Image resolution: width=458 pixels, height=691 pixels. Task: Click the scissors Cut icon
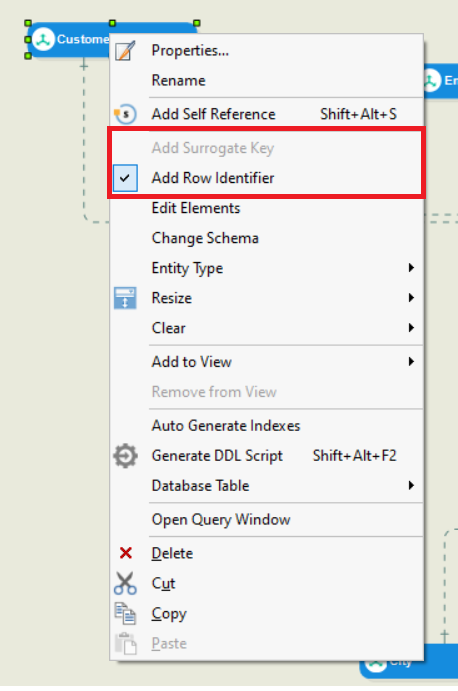tap(125, 583)
